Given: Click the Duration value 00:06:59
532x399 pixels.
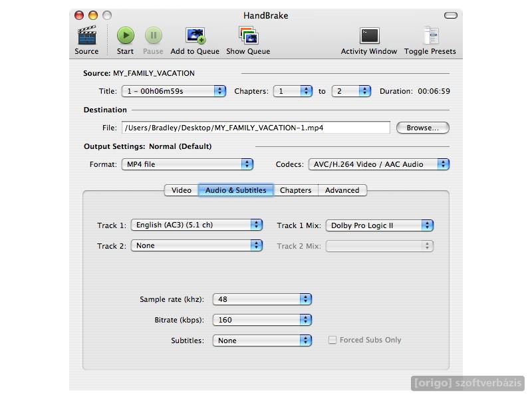Looking at the screenshot, I should click(434, 91).
